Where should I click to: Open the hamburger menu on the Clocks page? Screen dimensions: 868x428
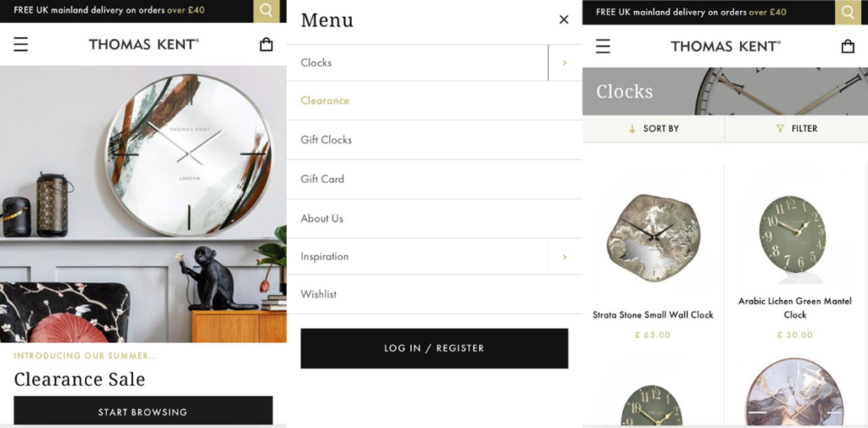coord(603,46)
